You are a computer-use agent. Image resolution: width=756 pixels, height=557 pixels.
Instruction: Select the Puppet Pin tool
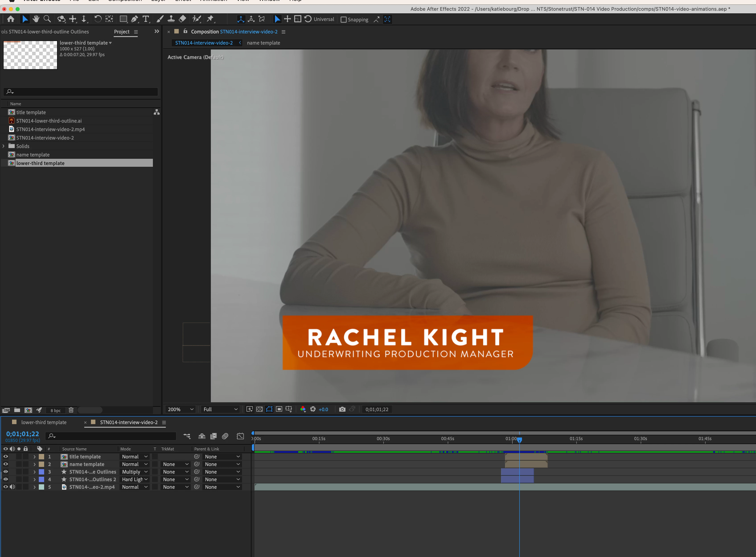coord(210,19)
